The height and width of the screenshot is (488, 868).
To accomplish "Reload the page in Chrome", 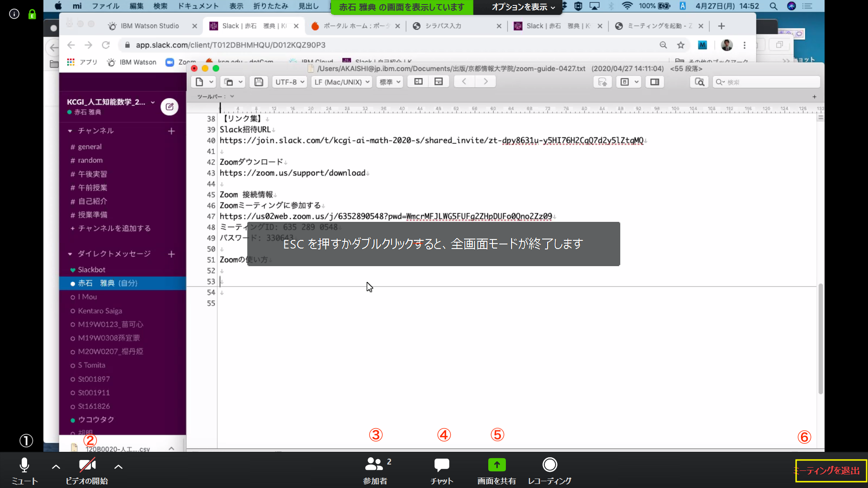I will tap(106, 45).
